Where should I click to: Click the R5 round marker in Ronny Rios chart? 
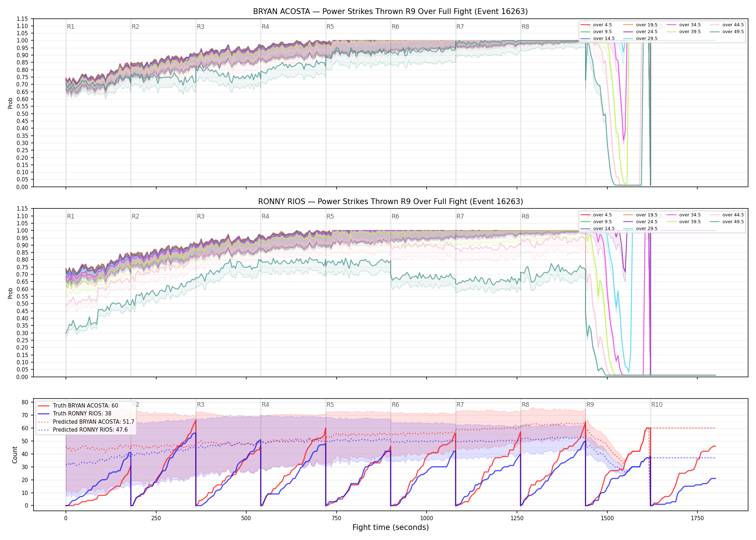pyautogui.click(x=330, y=216)
